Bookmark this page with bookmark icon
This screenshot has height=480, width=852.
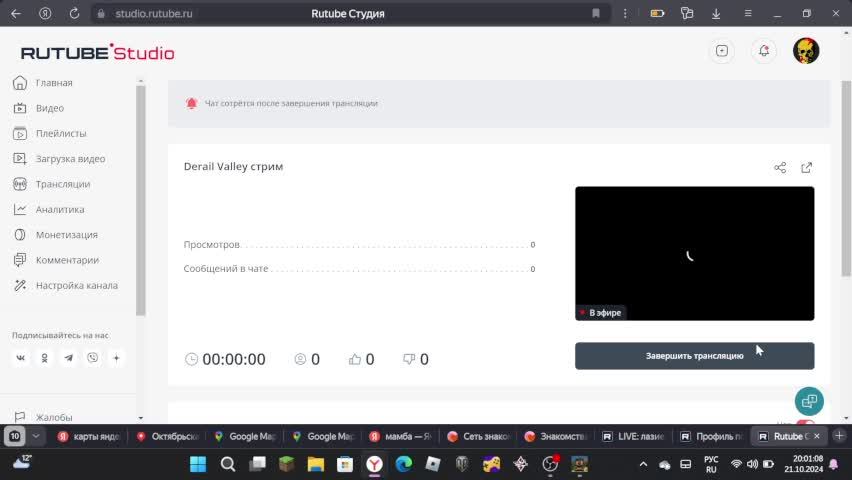[596, 14]
